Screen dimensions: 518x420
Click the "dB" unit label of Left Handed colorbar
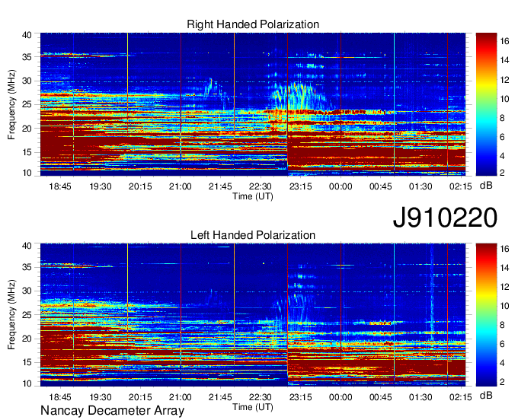point(486,396)
